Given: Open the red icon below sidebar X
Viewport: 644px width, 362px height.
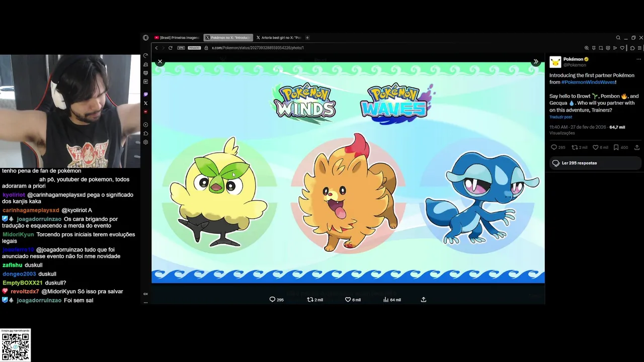Looking at the screenshot, I should coord(145,112).
